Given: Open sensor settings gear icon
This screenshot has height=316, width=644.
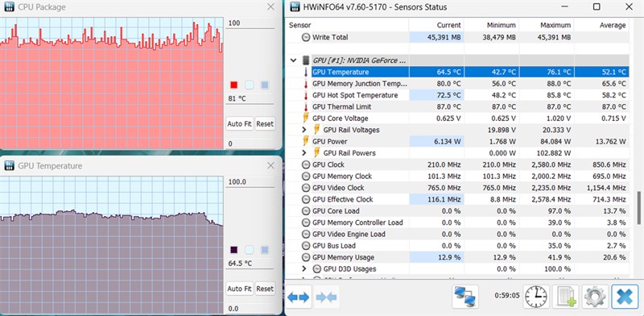Looking at the screenshot, I should [x=595, y=297].
